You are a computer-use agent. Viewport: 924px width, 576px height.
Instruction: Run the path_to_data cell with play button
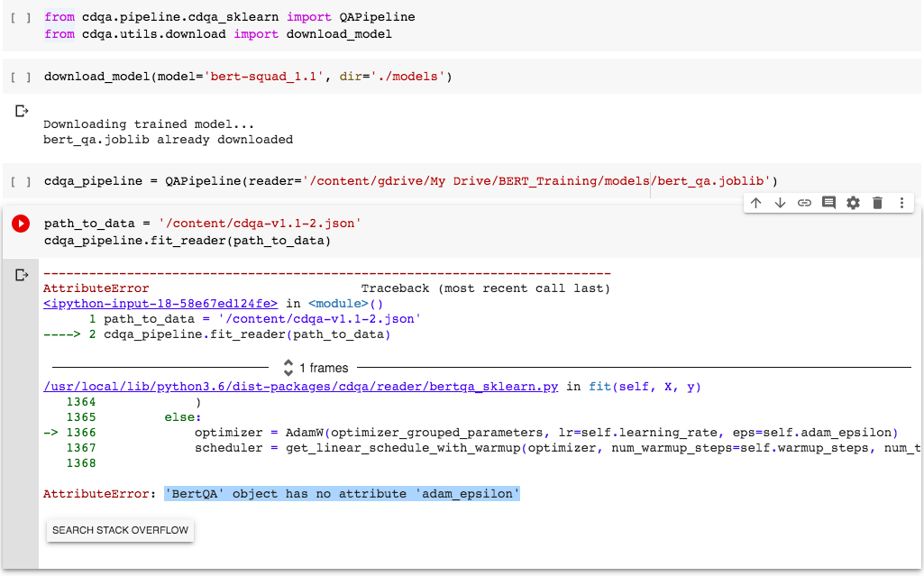21,224
